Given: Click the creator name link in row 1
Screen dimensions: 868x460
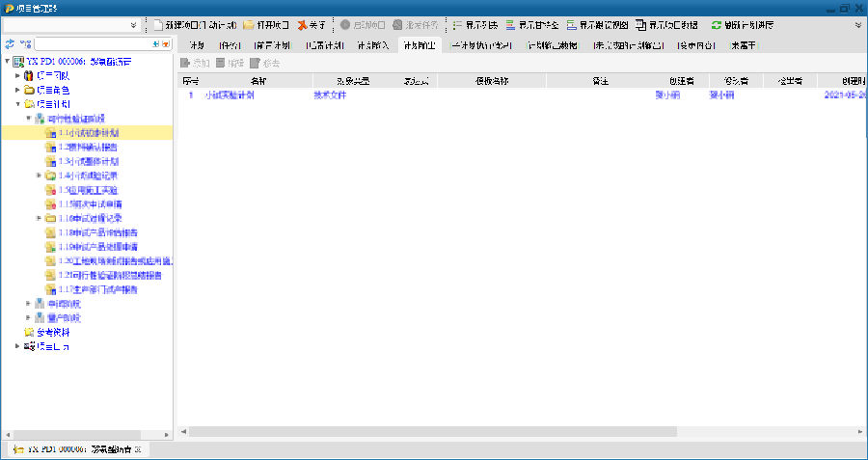Looking at the screenshot, I should tap(667, 95).
